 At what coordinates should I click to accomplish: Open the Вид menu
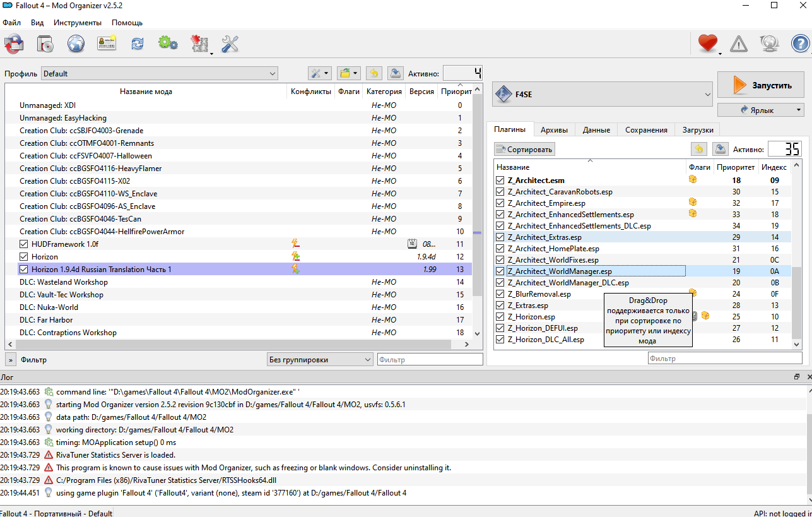pyautogui.click(x=37, y=22)
